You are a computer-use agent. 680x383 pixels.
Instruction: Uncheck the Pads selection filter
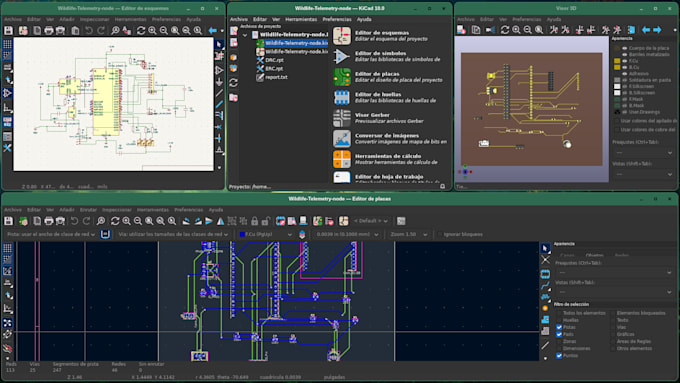[x=559, y=334]
